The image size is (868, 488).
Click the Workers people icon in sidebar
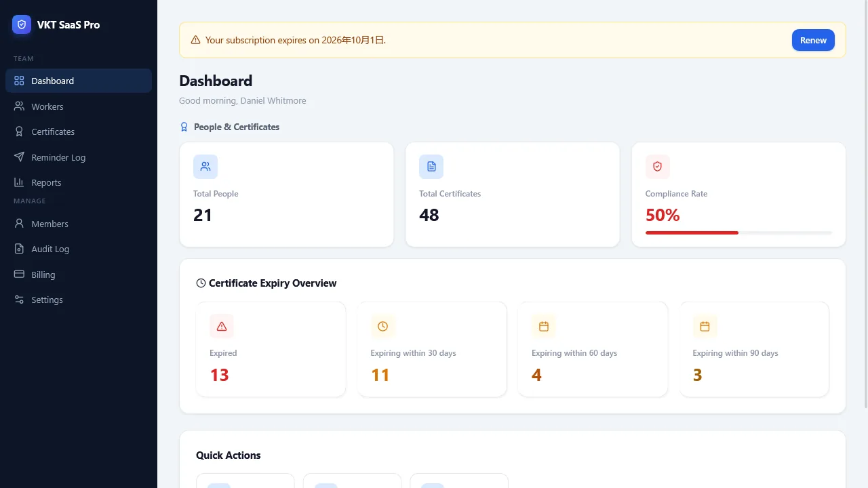coord(19,106)
